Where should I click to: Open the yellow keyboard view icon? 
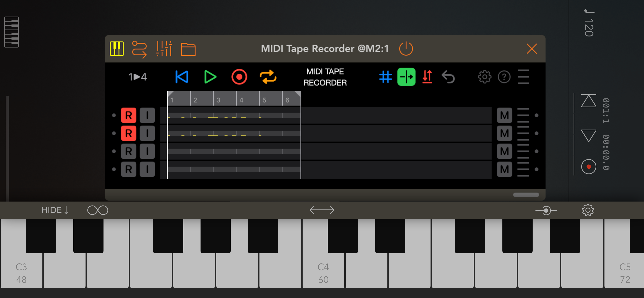116,48
